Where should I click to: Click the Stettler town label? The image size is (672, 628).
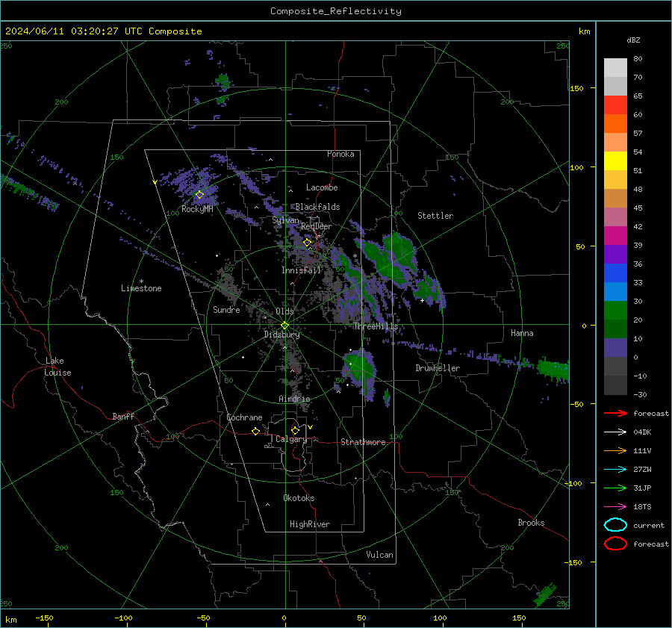[435, 216]
